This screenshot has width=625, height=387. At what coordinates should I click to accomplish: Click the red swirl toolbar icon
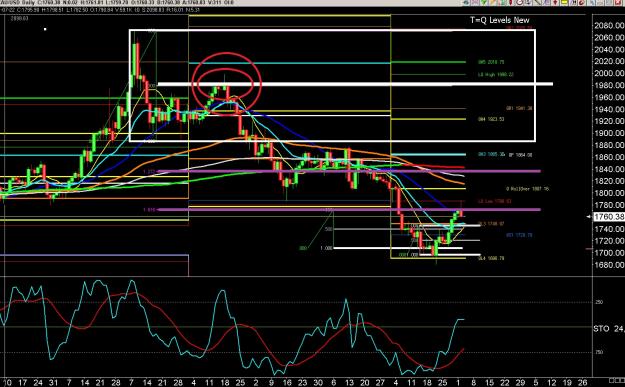click(582, 2)
